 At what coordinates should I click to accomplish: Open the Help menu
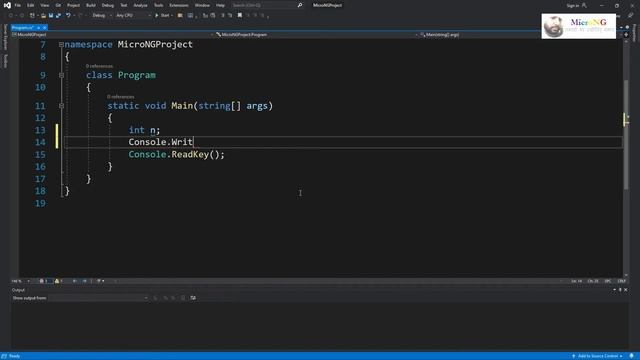point(220,5)
